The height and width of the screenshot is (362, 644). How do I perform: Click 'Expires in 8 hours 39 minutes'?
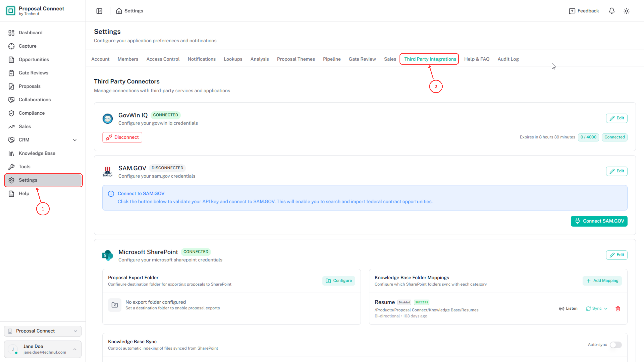click(x=547, y=137)
